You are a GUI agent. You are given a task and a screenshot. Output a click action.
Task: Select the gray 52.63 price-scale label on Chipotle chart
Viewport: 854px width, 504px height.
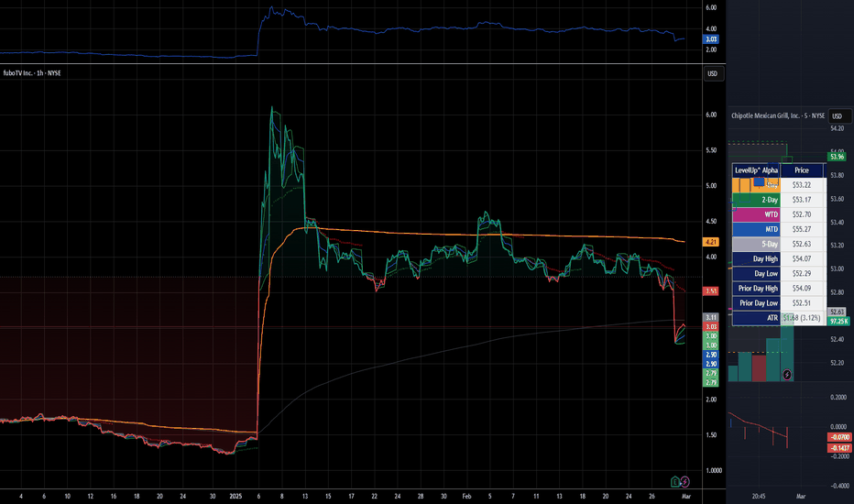[838, 312]
